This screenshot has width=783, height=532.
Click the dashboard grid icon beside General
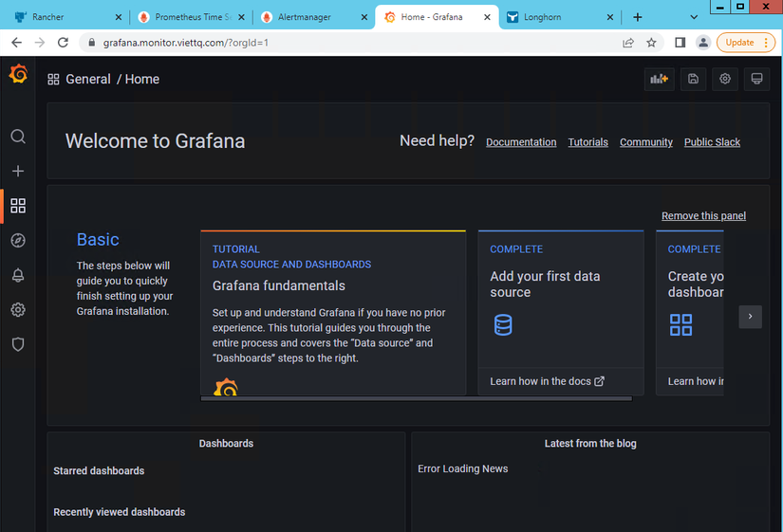[x=53, y=80]
